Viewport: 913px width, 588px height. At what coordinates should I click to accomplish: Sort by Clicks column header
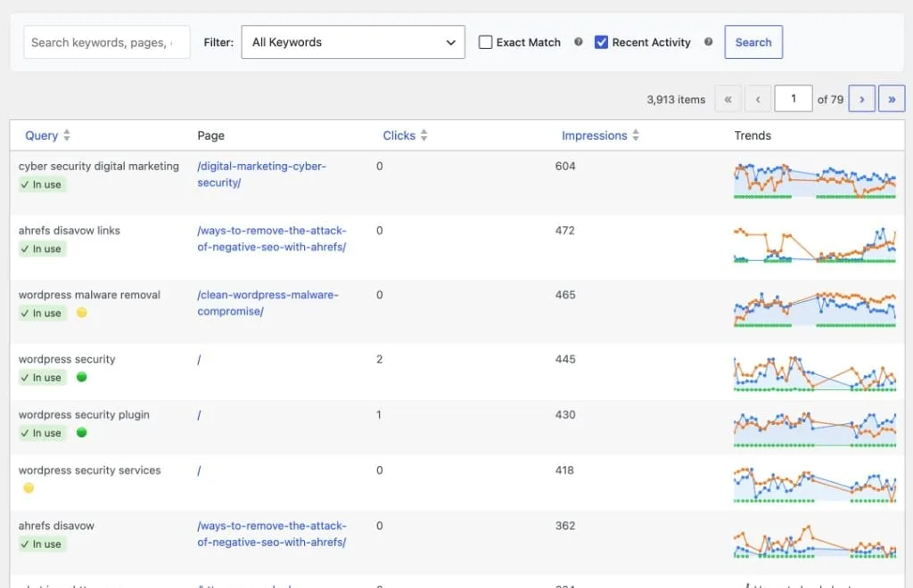[399, 135]
